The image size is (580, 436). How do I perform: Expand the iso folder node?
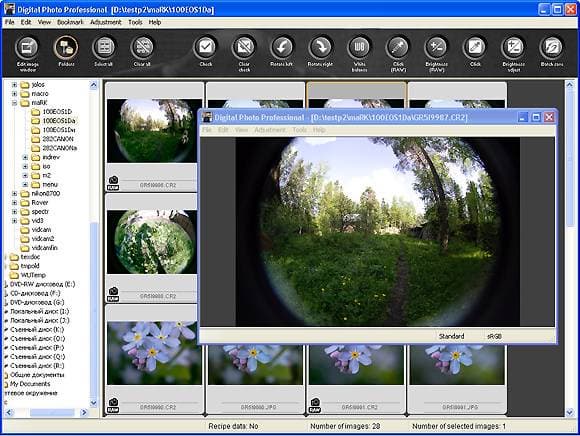click(25, 166)
